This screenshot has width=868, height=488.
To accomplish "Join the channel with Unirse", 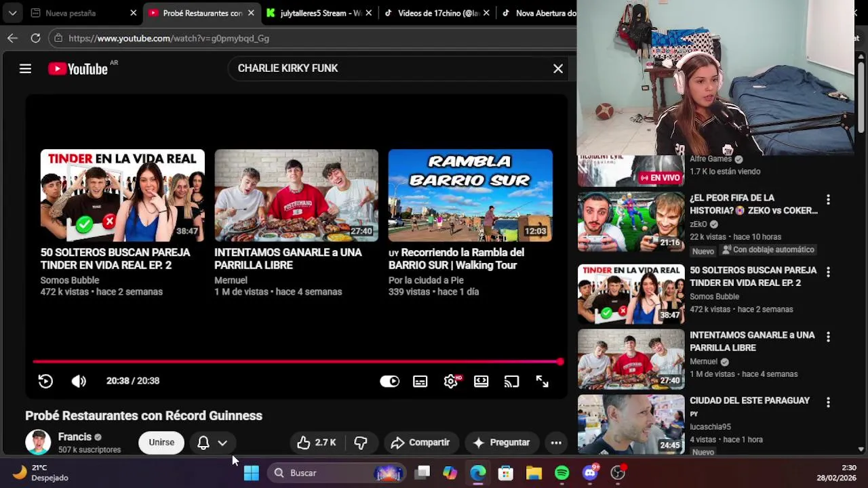I will tap(161, 443).
